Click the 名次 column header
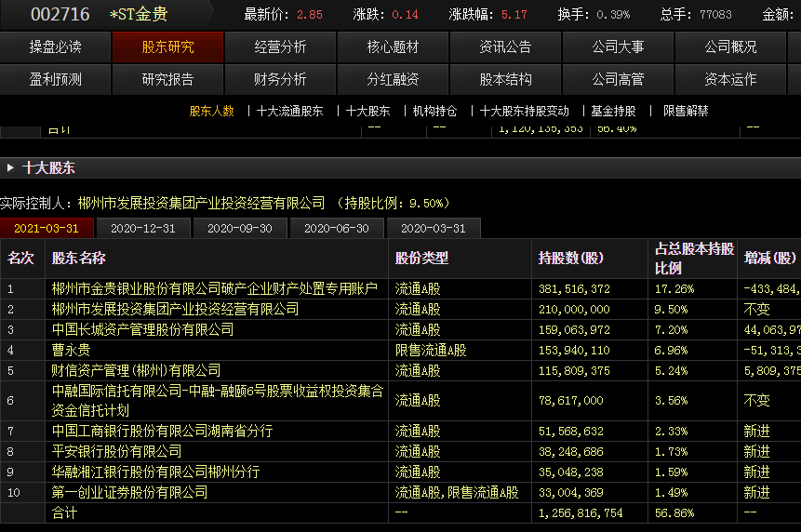 pyautogui.click(x=20, y=259)
